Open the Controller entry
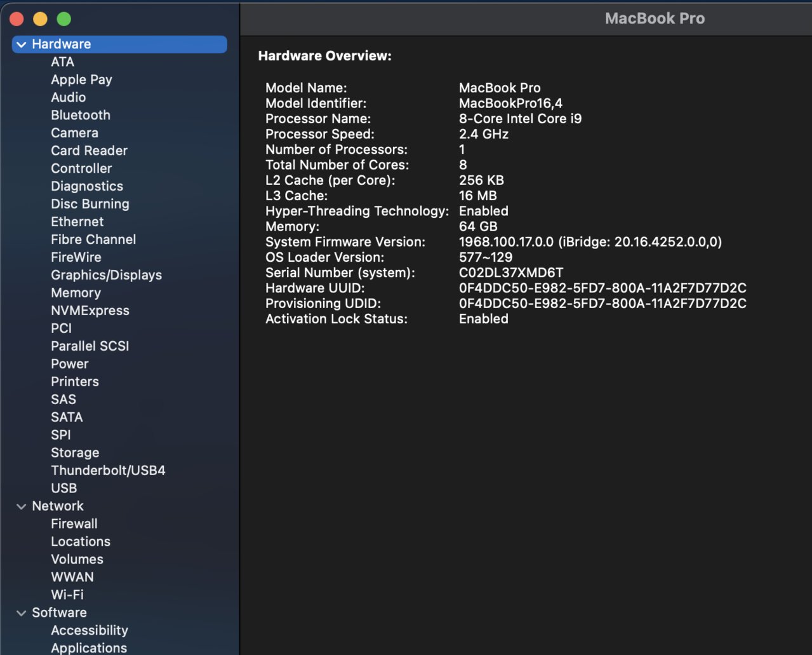Image resolution: width=812 pixels, height=655 pixels. [x=82, y=169]
